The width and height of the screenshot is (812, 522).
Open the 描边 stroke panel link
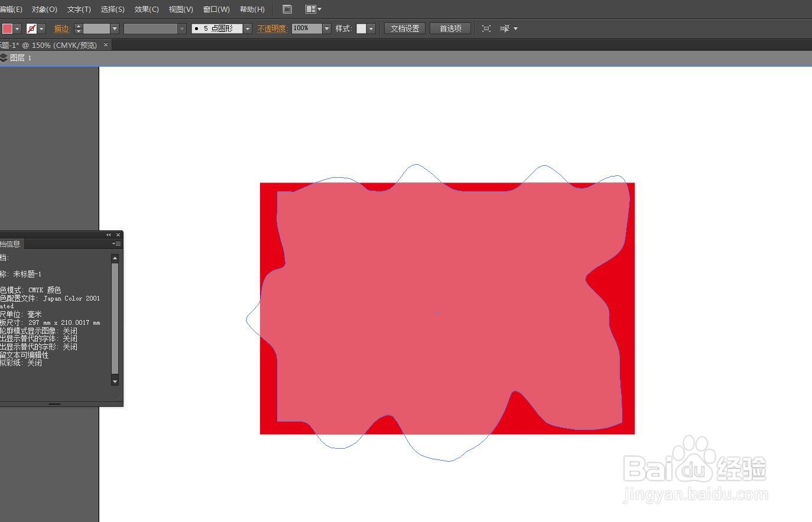[x=62, y=28]
